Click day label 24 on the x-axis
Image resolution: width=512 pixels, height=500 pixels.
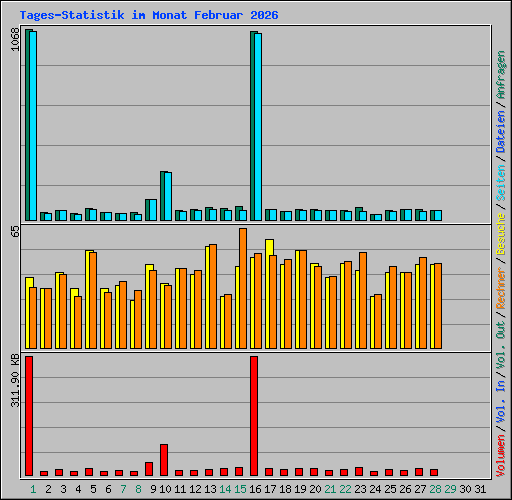tap(375, 489)
